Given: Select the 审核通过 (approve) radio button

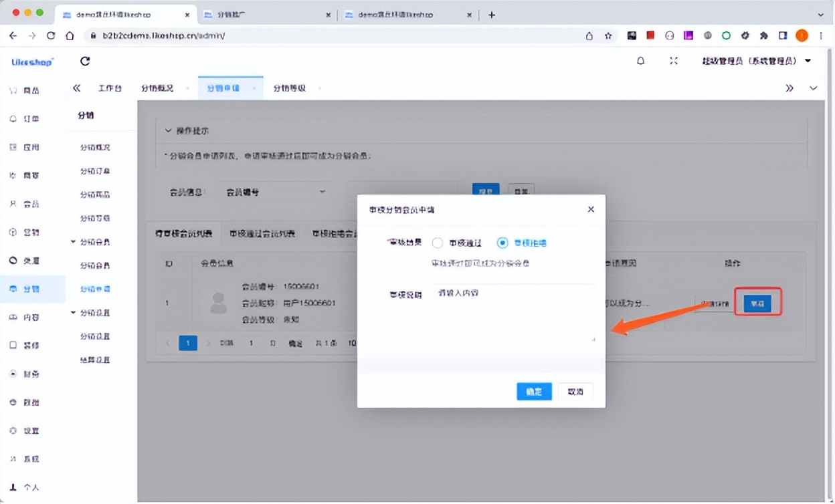Looking at the screenshot, I should click(x=438, y=243).
